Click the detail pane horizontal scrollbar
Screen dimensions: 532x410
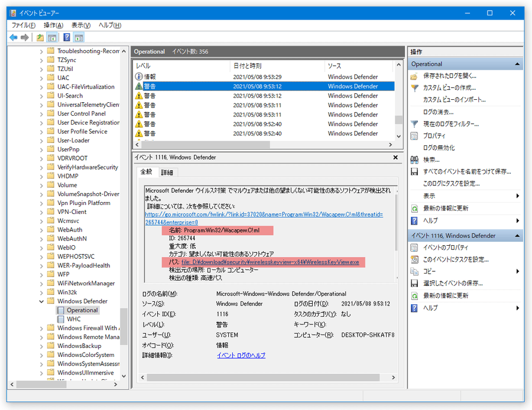coord(263,378)
